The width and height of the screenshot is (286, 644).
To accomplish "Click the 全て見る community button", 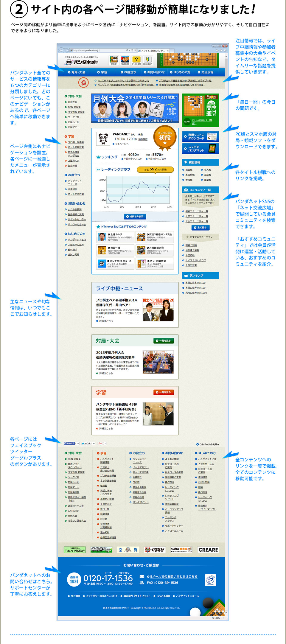I will [x=200, y=228].
